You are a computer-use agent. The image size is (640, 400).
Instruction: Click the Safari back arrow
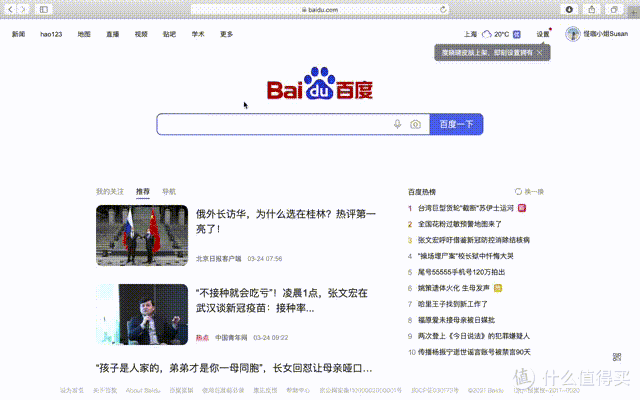10,9
